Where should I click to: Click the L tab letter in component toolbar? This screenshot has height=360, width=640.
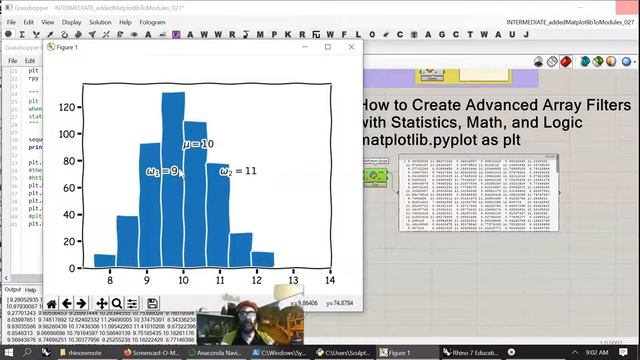(358, 35)
